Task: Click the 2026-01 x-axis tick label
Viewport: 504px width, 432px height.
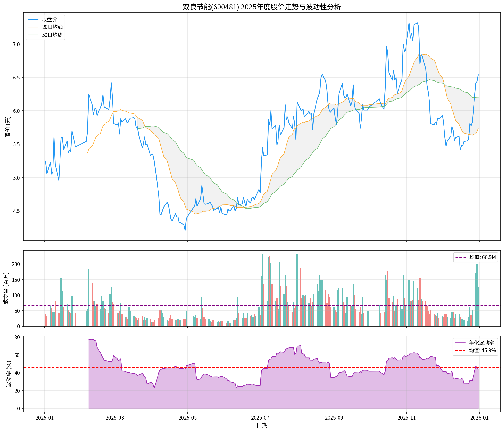Action: 479,418
